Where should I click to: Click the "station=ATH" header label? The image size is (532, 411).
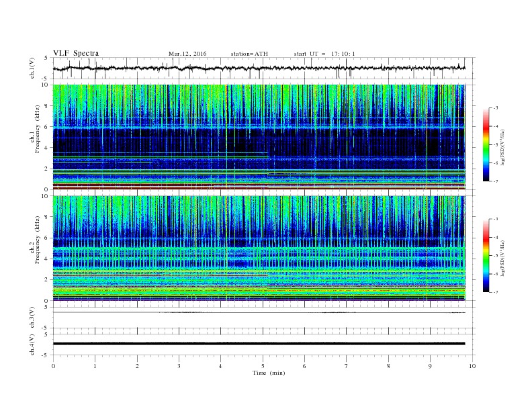click(x=249, y=54)
